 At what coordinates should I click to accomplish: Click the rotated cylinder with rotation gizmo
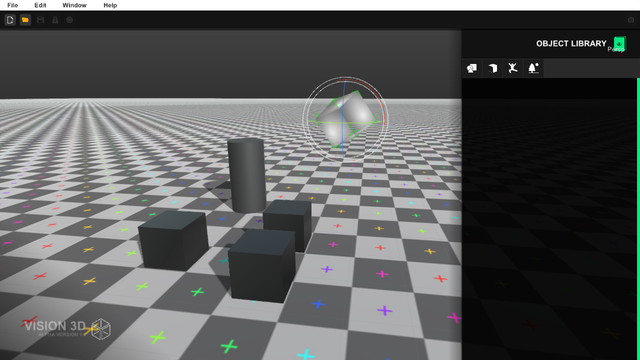(345, 119)
